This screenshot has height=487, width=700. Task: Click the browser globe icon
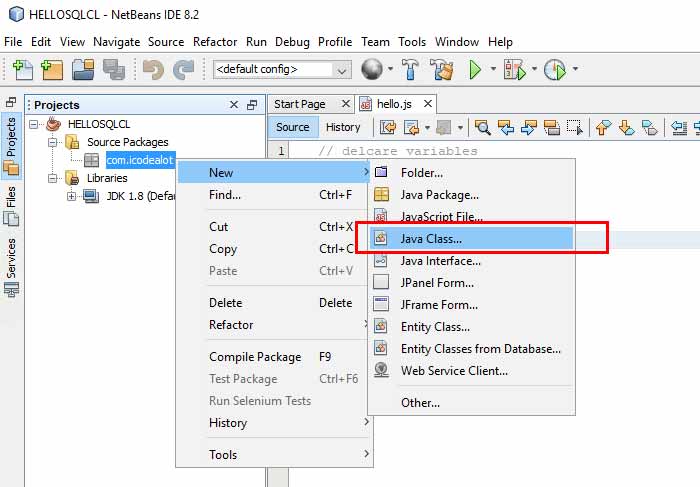click(371, 69)
